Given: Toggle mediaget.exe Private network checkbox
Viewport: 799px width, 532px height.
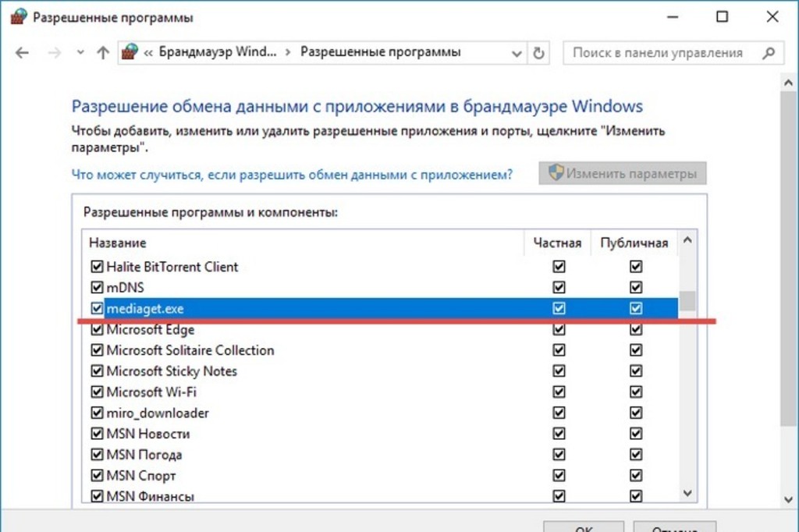Looking at the screenshot, I should (x=559, y=309).
